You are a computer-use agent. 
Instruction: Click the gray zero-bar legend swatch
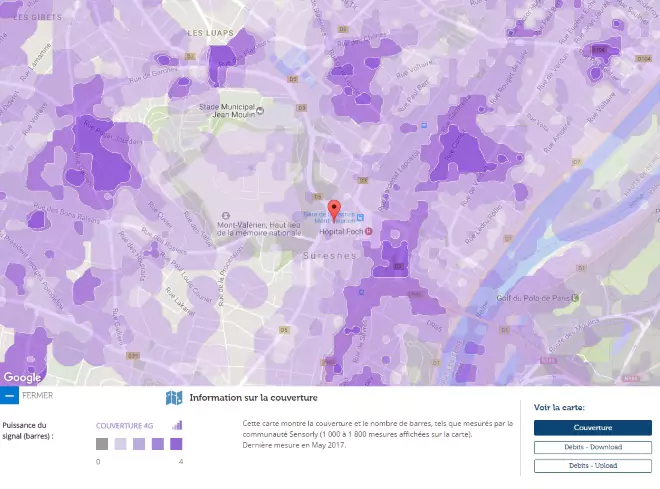[x=102, y=444]
